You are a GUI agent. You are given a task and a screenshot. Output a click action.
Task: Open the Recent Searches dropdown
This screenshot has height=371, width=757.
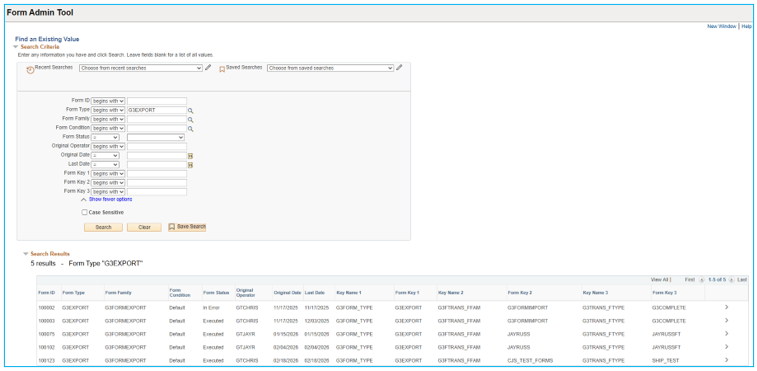coord(140,68)
